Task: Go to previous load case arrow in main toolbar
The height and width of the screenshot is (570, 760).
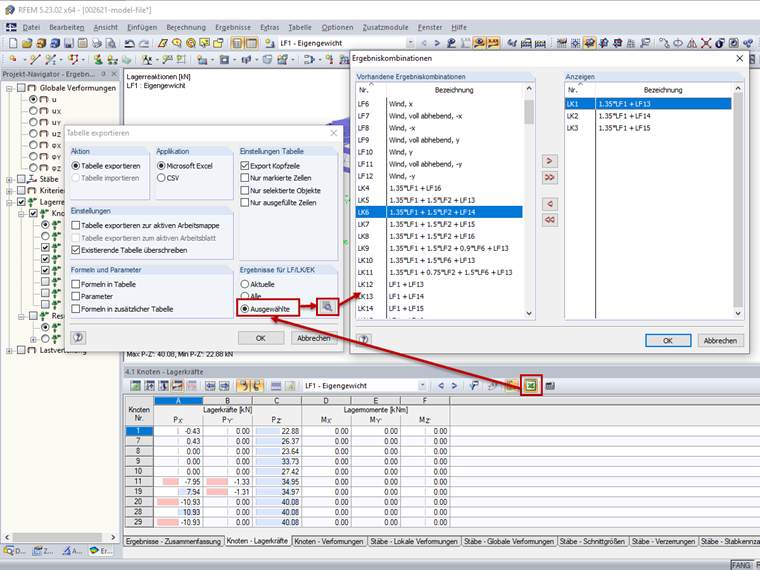Action: pyautogui.click(x=424, y=43)
